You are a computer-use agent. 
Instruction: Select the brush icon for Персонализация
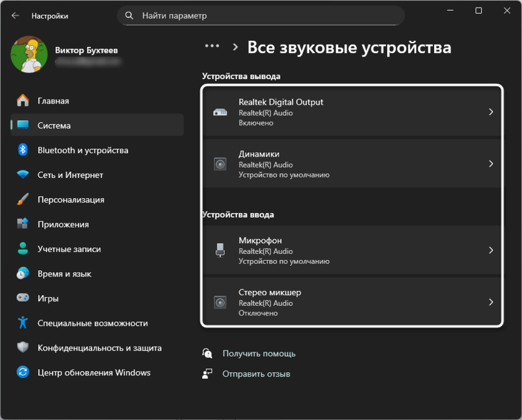[x=23, y=199]
